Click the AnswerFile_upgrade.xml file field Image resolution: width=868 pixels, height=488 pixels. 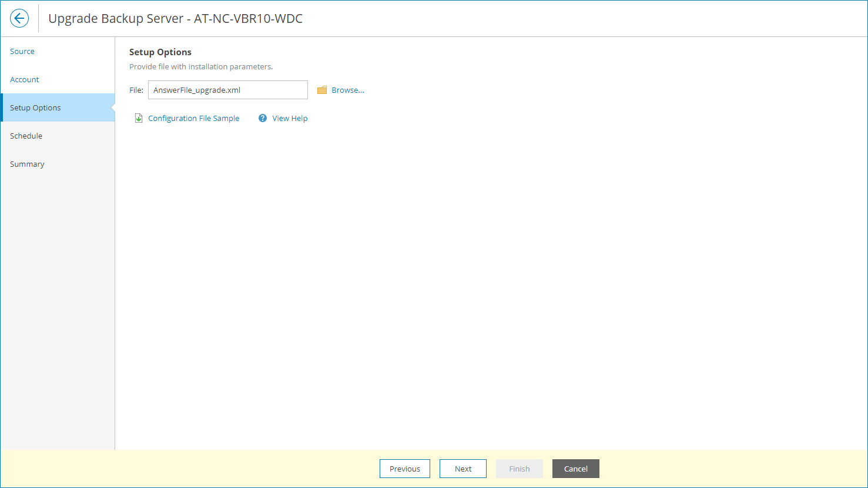click(227, 89)
